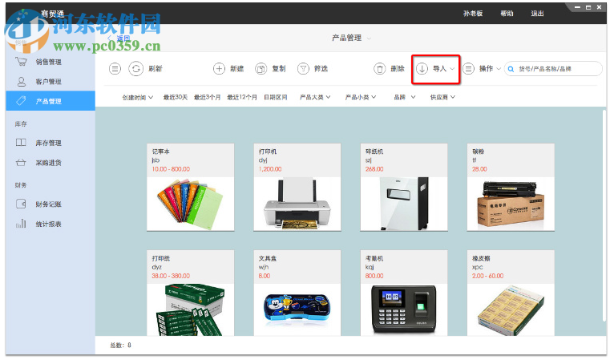Viewport: 610px width, 364px height.
Task: Click the 1,200.00 printer price
Action: click(270, 169)
